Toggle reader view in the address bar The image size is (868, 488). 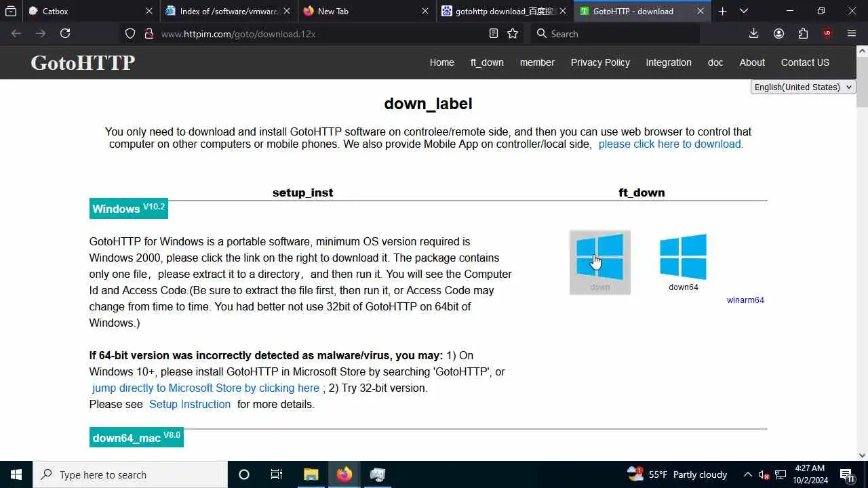pyautogui.click(x=494, y=33)
